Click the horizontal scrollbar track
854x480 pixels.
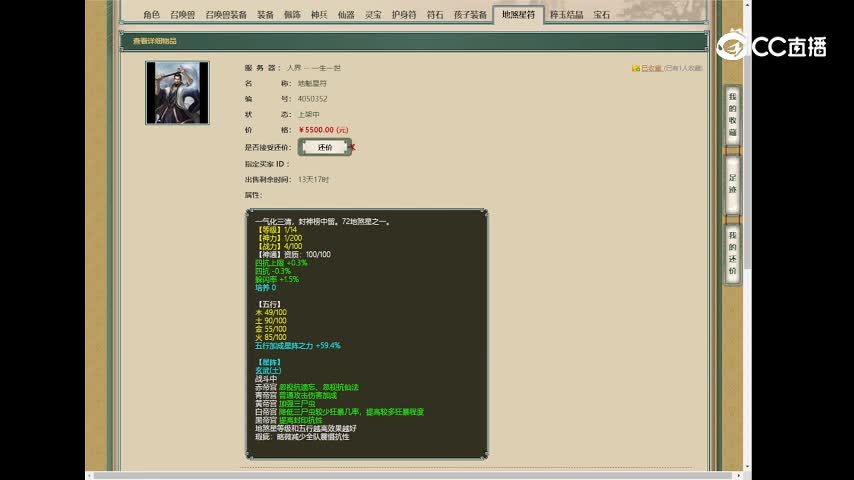point(414,476)
